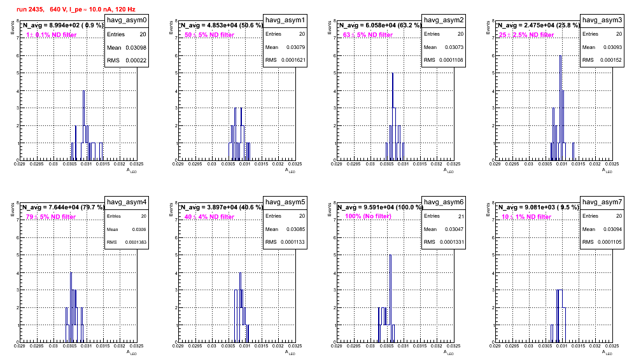Screen dimensions: 634x364
Task: Click Mean 0.03047 in havg_asym6 box
Action: tap(444, 229)
